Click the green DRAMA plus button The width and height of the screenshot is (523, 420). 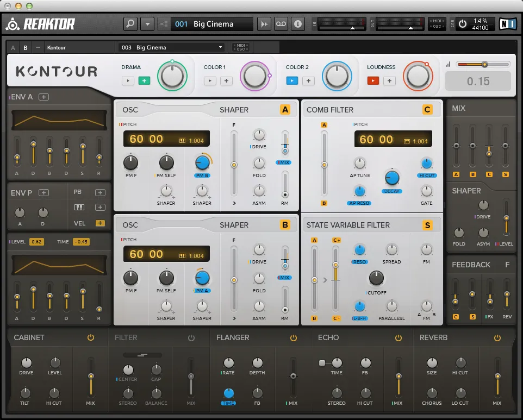145,80
